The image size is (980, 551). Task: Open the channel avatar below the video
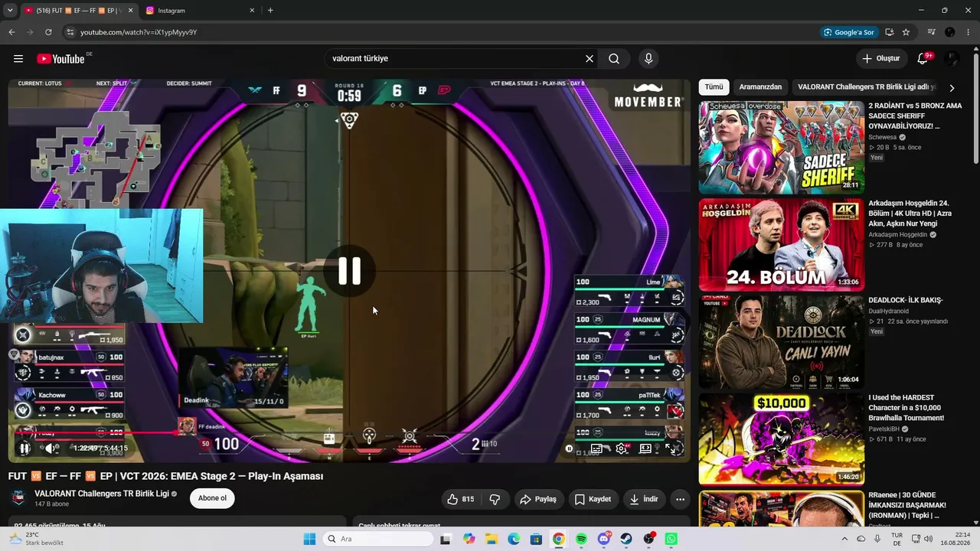(x=18, y=498)
